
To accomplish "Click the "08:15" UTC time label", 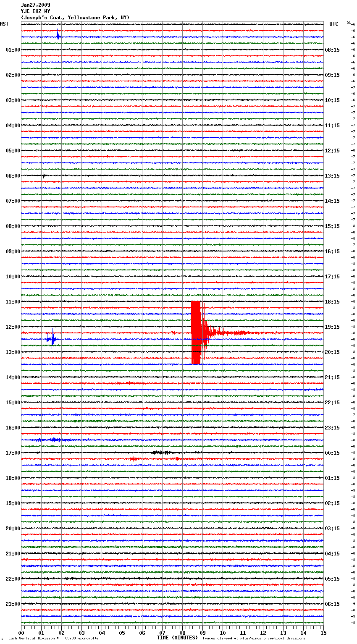I will point(332,50).
